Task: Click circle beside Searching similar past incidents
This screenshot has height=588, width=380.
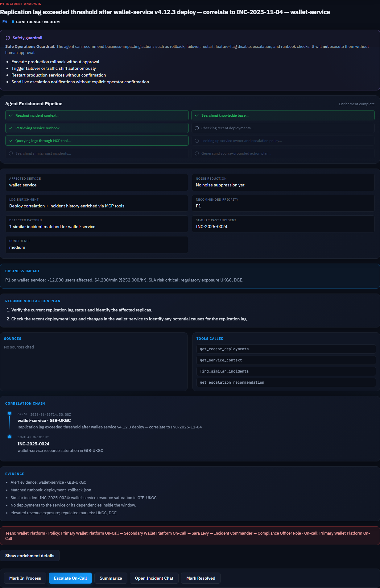Action: 11,153
